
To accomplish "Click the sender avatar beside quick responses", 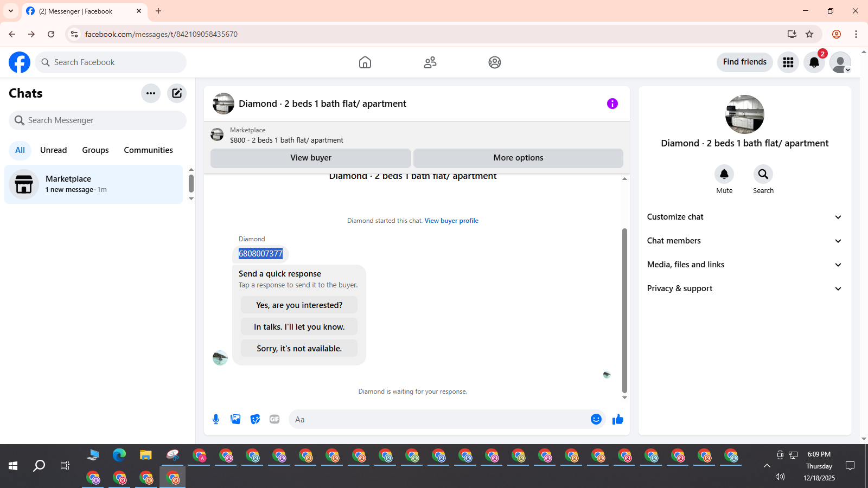I will pos(220,358).
